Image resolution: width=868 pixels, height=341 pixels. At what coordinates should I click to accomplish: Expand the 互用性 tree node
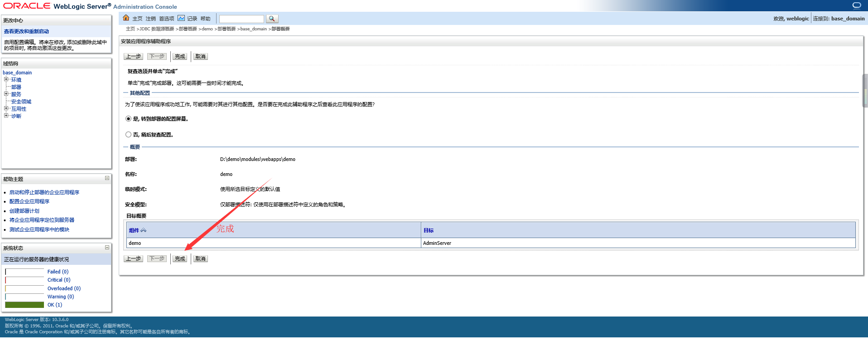(x=6, y=108)
